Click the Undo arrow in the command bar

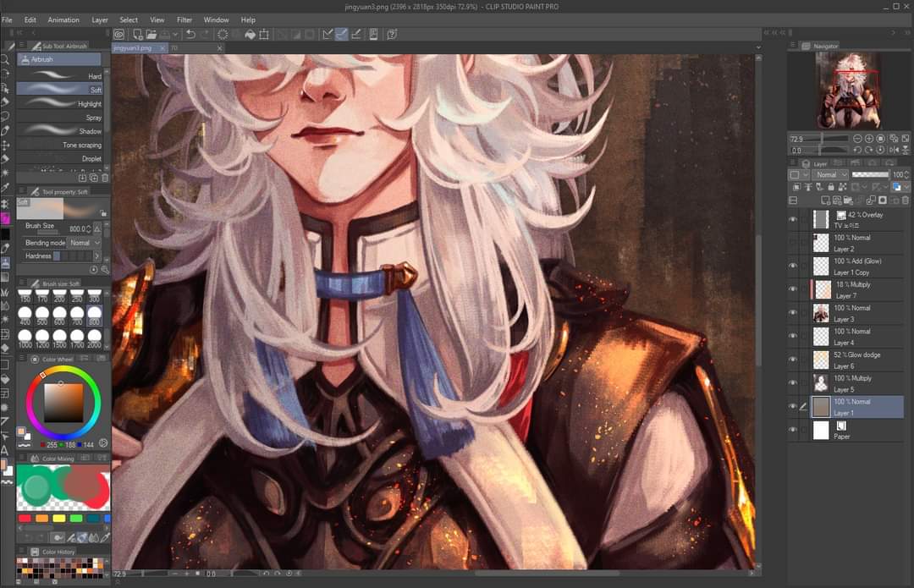[190, 35]
